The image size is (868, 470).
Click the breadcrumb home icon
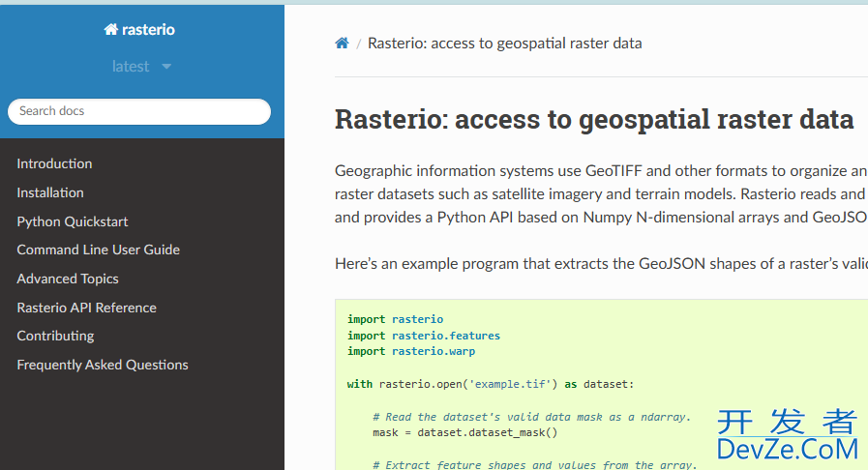343,44
